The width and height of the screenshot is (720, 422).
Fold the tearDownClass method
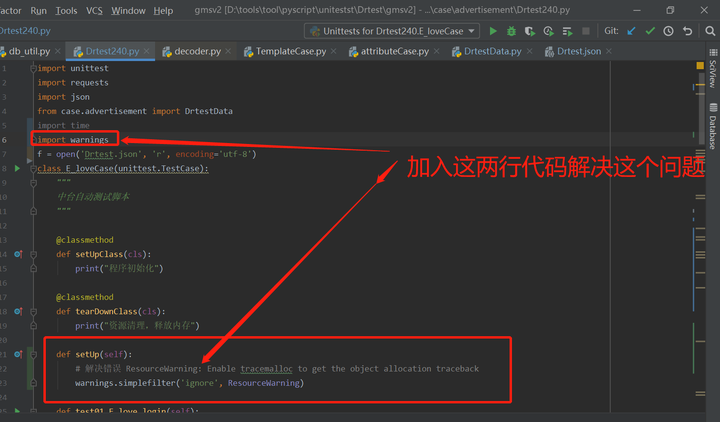[x=33, y=311]
